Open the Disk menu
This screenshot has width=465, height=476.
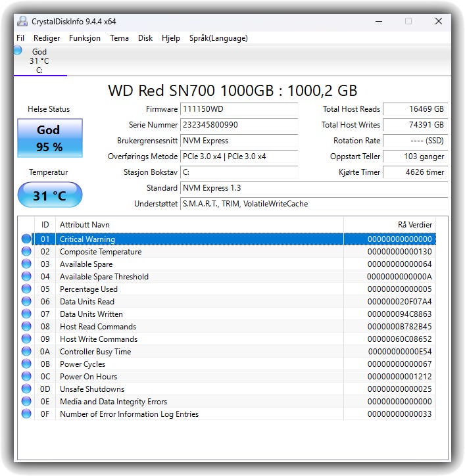(145, 38)
